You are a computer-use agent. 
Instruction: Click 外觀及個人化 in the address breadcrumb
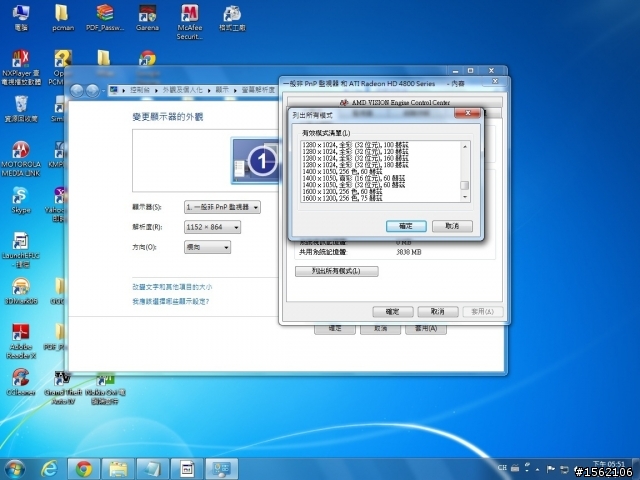coord(182,90)
